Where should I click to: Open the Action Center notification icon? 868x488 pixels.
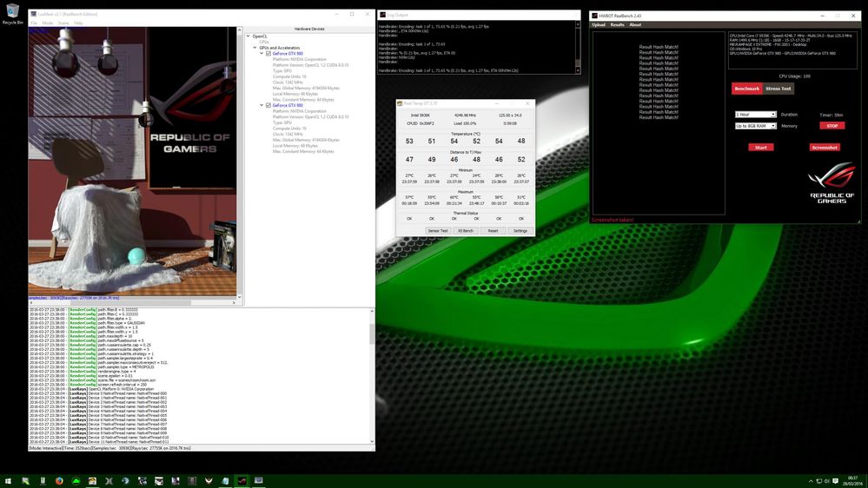(x=835, y=481)
